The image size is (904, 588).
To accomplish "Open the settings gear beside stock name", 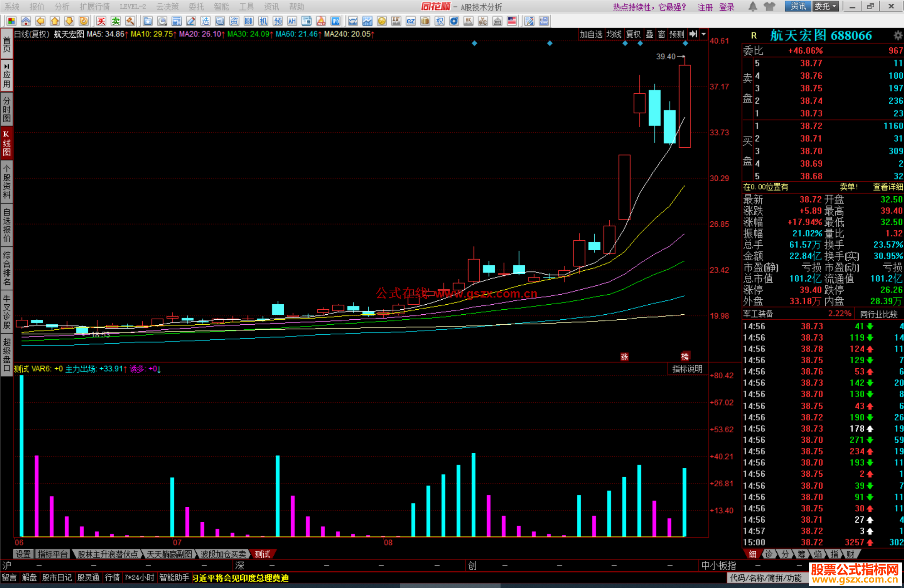I will (x=898, y=35).
